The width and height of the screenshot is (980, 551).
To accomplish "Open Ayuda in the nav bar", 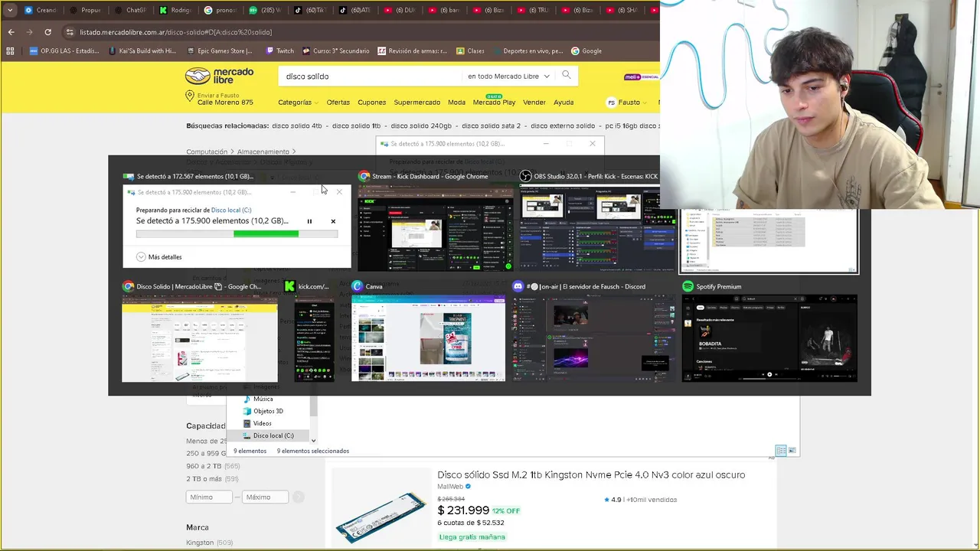I will [563, 103].
